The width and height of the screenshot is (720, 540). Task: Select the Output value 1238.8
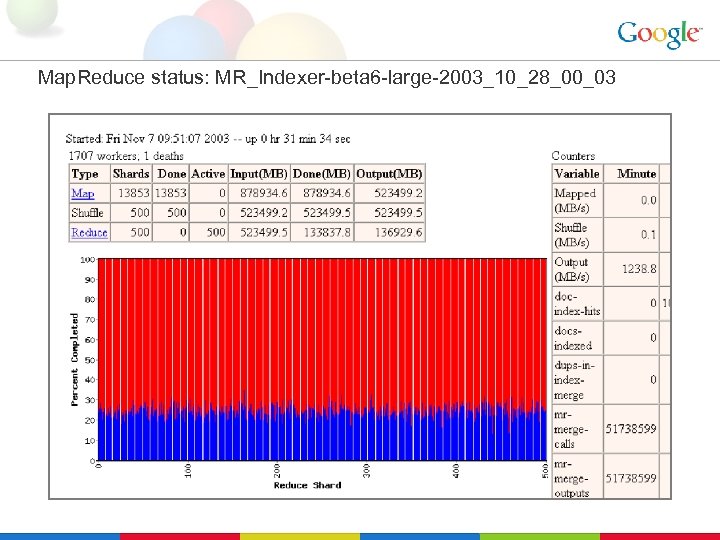point(639,269)
